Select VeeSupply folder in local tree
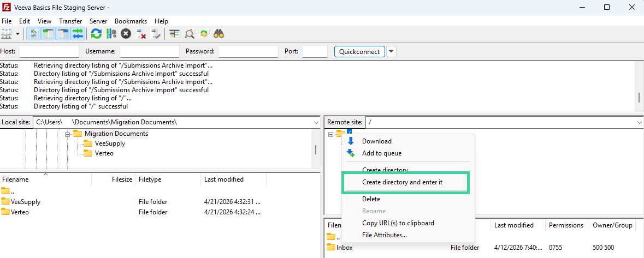The width and height of the screenshot is (644, 258). [x=110, y=143]
